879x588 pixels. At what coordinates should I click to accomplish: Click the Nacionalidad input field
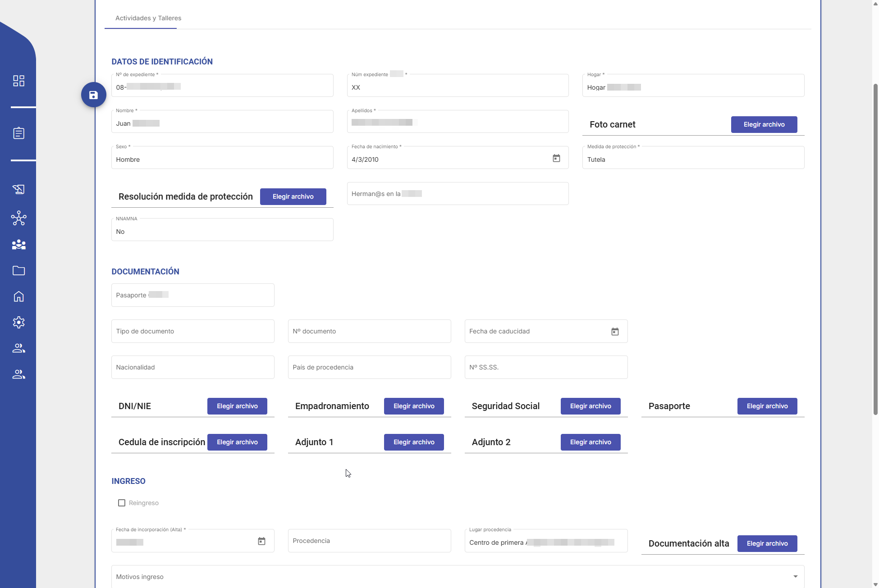[192, 368]
